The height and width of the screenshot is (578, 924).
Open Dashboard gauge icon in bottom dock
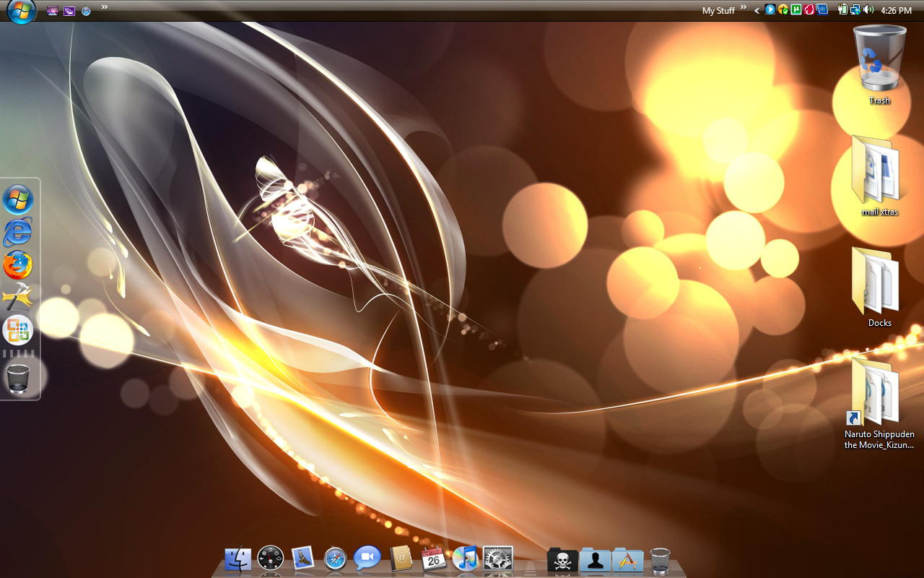pyautogui.click(x=271, y=558)
